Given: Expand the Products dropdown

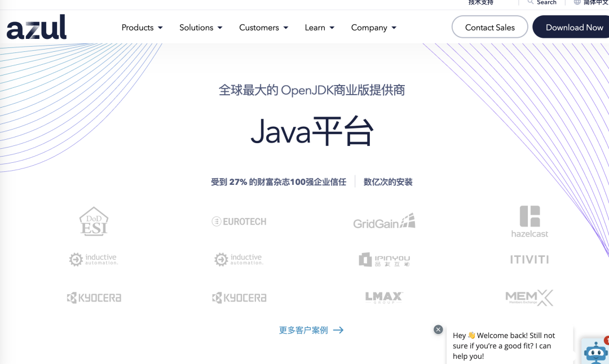Looking at the screenshot, I should [x=142, y=27].
